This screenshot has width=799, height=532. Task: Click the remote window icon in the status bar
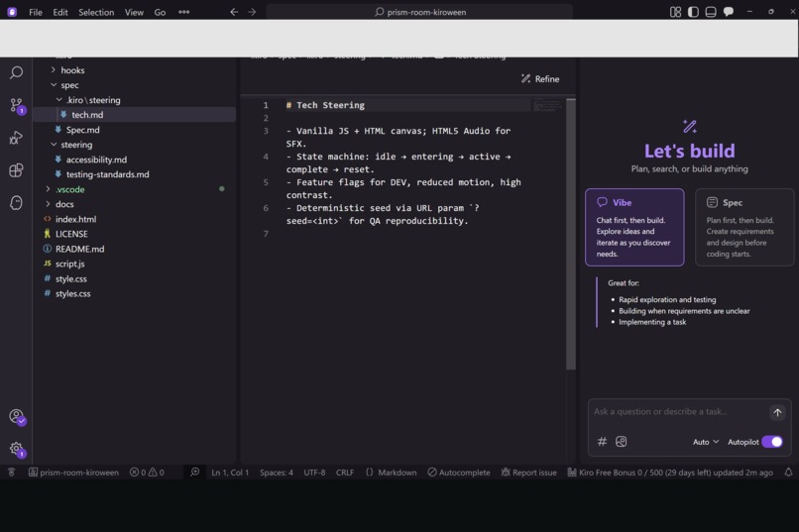[x=11, y=473]
